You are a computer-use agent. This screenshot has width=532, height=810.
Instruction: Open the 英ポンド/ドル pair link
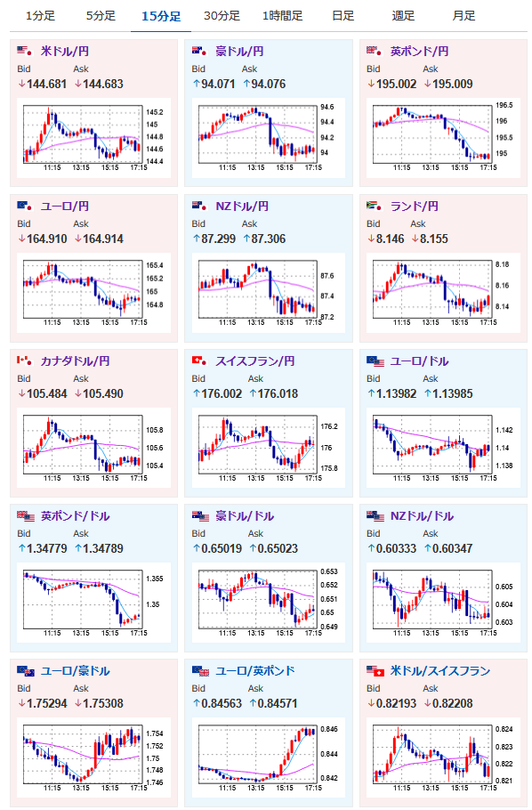(x=76, y=516)
